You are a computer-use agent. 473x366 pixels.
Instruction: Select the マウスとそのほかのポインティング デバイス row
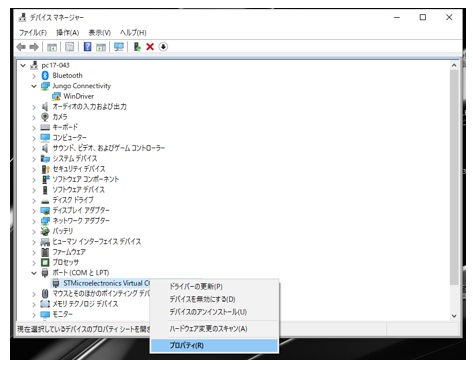click(x=101, y=294)
